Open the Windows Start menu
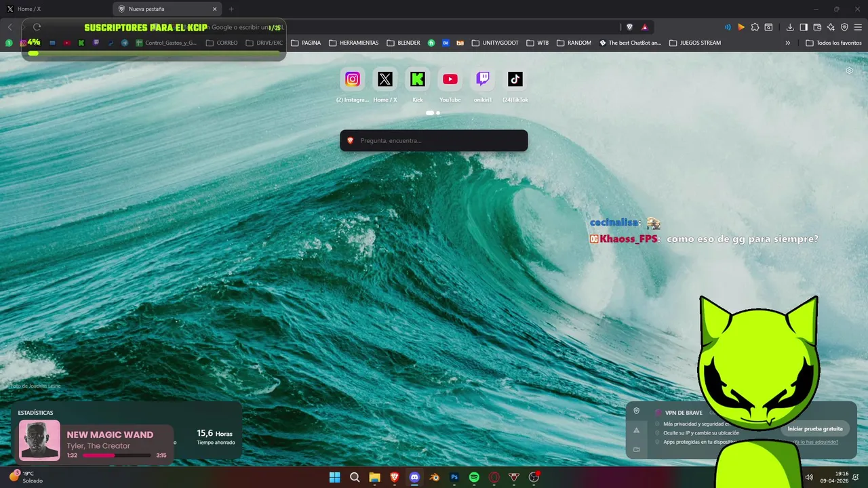This screenshot has width=868, height=488. [x=335, y=477]
